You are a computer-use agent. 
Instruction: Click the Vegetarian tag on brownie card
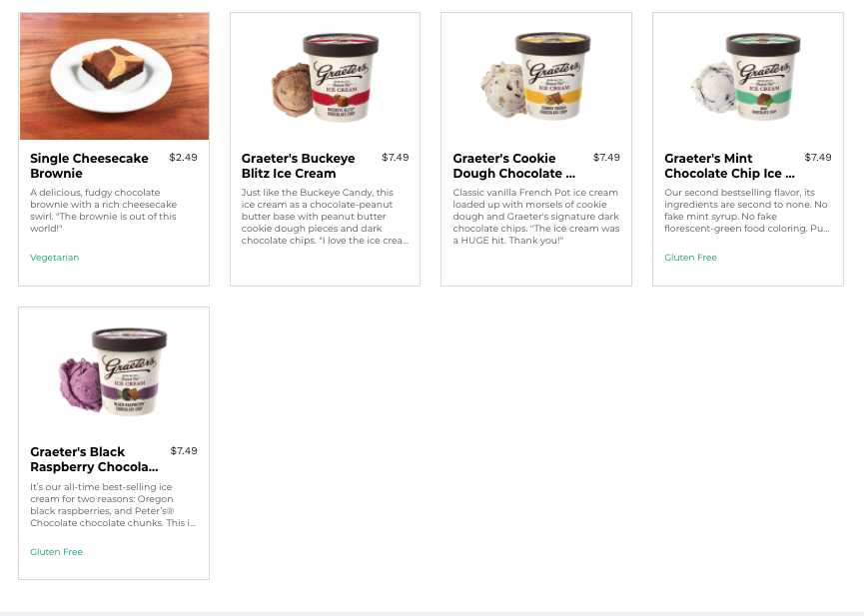coord(55,258)
